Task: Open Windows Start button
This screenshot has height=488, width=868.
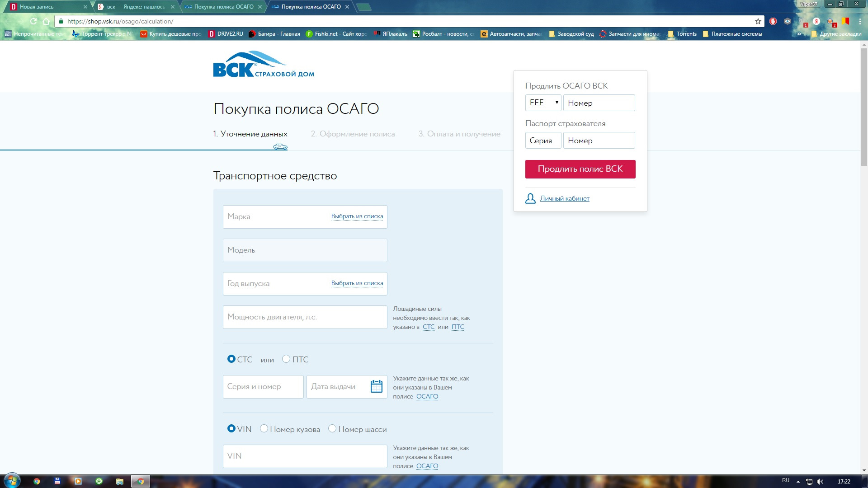Action: pos(12,481)
